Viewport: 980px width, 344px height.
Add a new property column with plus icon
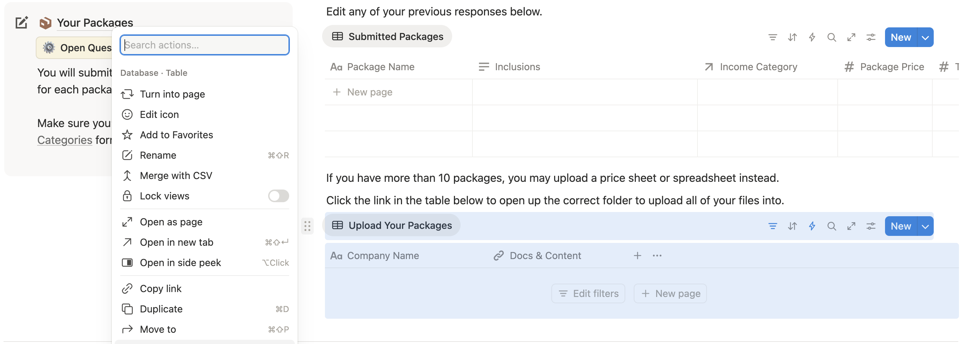[x=637, y=256]
